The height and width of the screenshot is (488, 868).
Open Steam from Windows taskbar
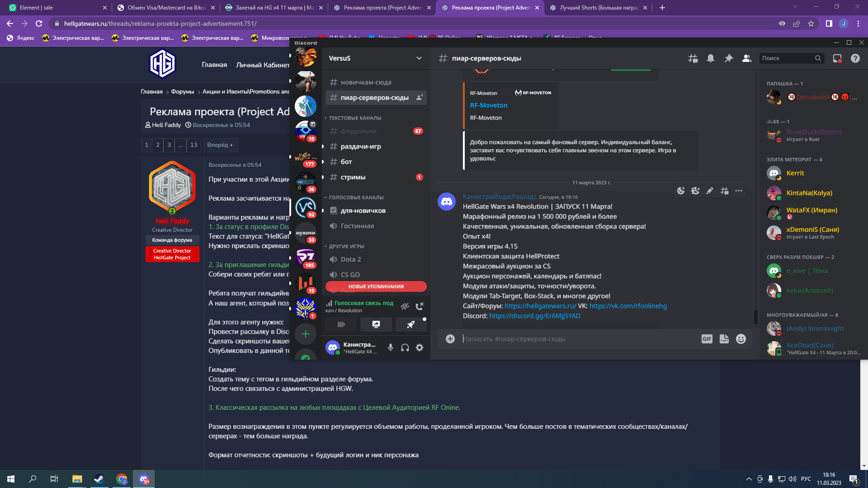tap(99, 479)
